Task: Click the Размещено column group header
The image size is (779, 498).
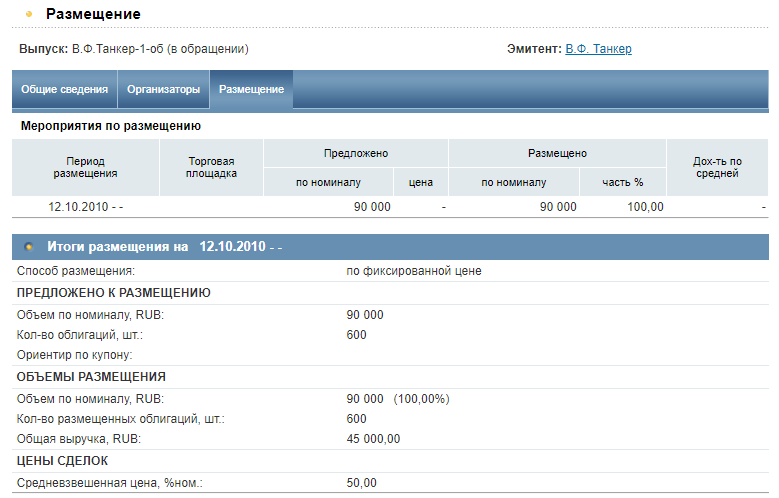Action: 556,153
